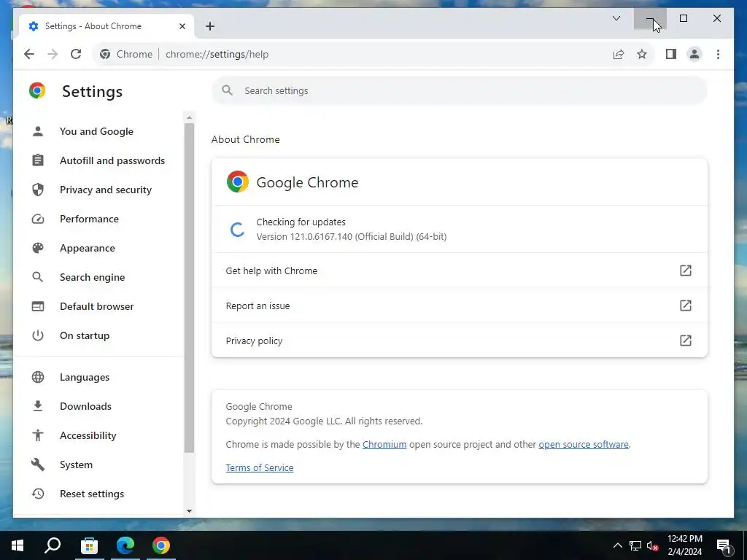Click the back navigation arrow
Image resolution: width=747 pixels, height=560 pixels.
(29, 54)
